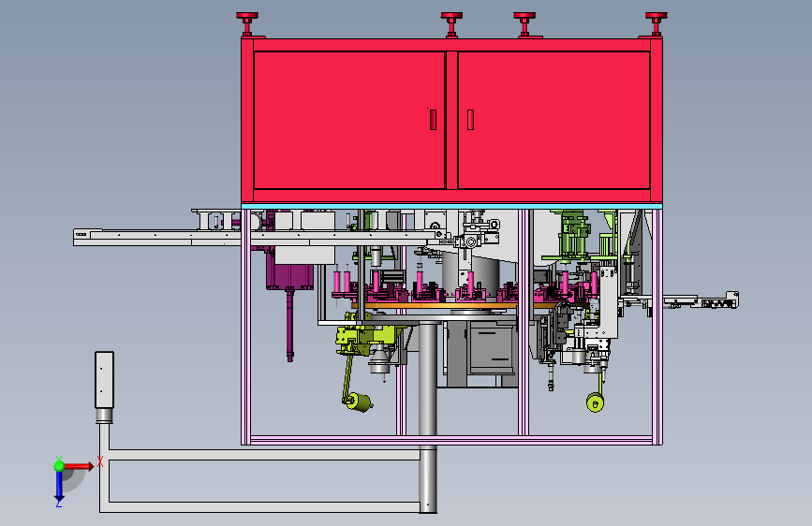Select the leftmost red leveling foot on top
Screen dimensions: 812x526
[x=247, y=23]
